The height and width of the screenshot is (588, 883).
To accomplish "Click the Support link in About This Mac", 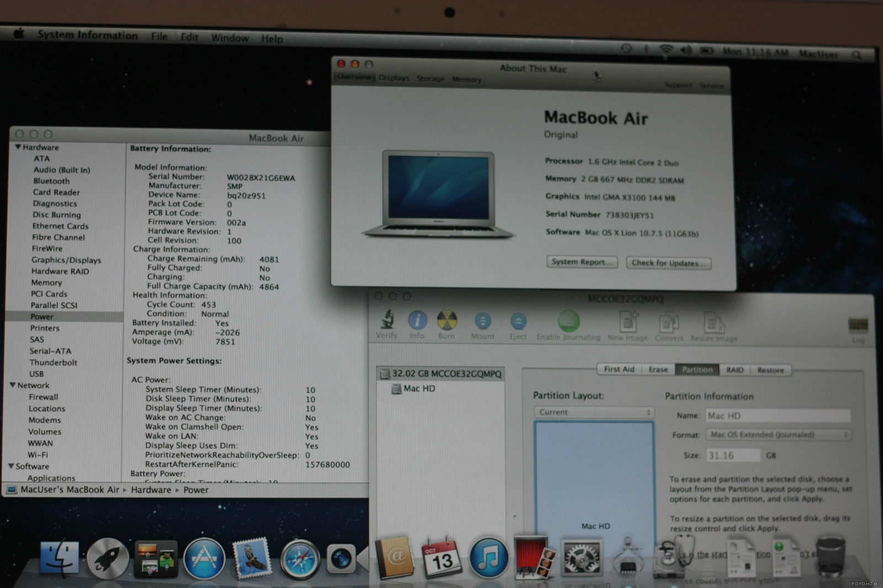I will [x=678, y=85].
